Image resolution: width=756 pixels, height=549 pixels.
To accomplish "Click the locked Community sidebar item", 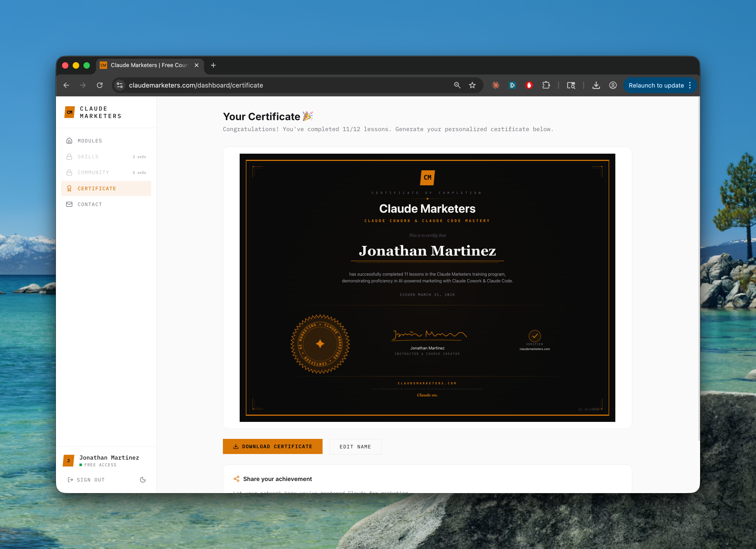I will click(x=93, y=173).
